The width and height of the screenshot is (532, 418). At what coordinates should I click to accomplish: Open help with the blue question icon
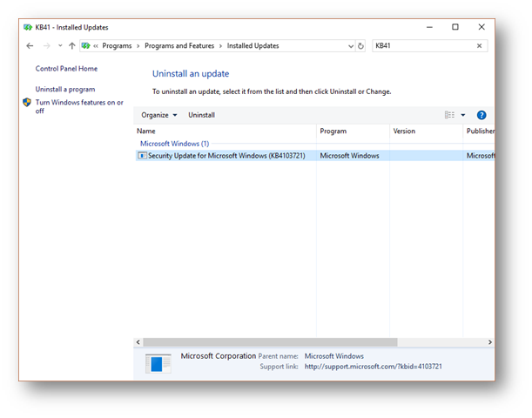(481, 115)
